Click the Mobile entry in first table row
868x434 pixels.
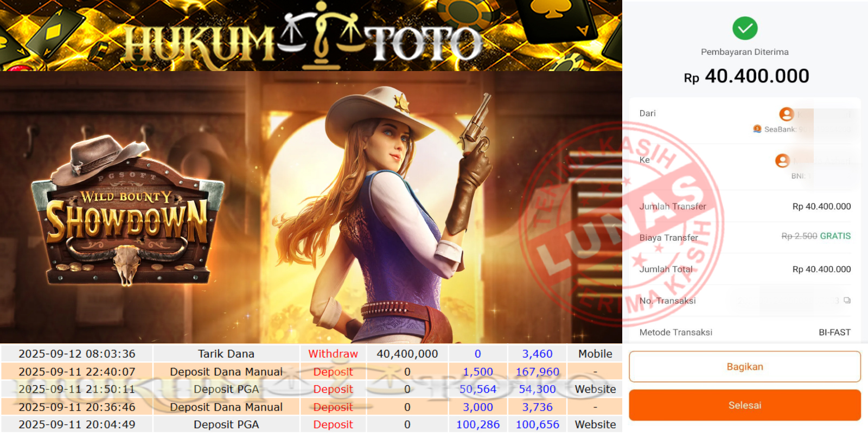[595, 354]
